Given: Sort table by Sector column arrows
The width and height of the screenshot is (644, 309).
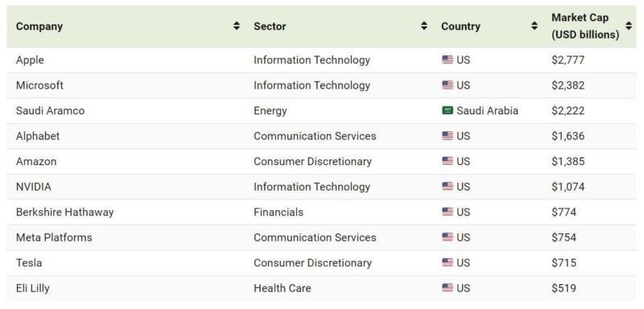Looking at the screenshot, I should click(x=424, y=26).
